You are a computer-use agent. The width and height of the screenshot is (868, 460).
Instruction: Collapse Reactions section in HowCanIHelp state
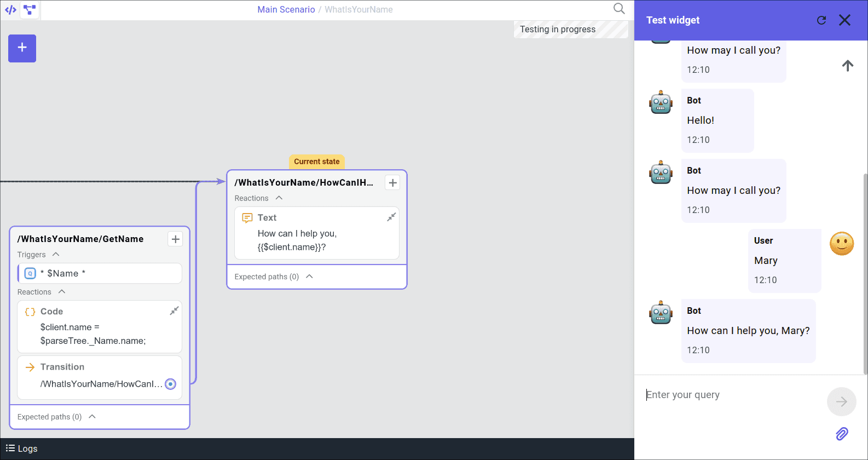tap(279, 198)
